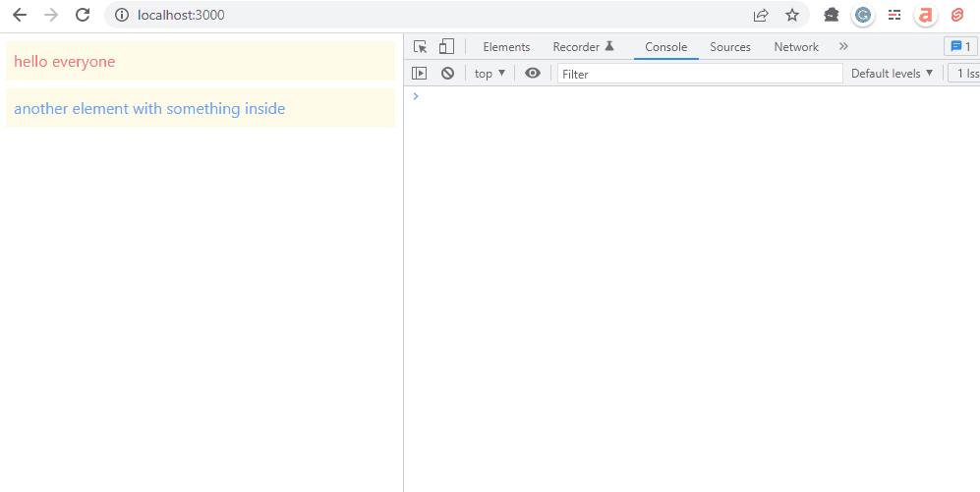Click the console prompt chevron

416,96
